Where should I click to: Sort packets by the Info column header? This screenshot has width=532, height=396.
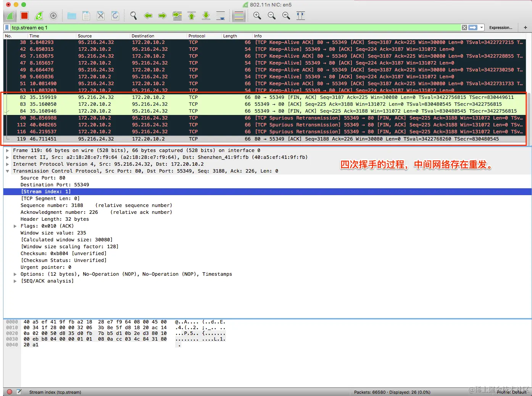pyautogui.click(x=389, y=36)
